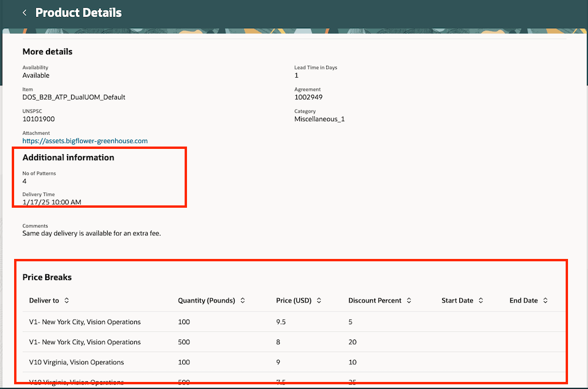Click the back arrow beside Product Details
Screen dimensions: 588x389
click(x=25, y=12)
